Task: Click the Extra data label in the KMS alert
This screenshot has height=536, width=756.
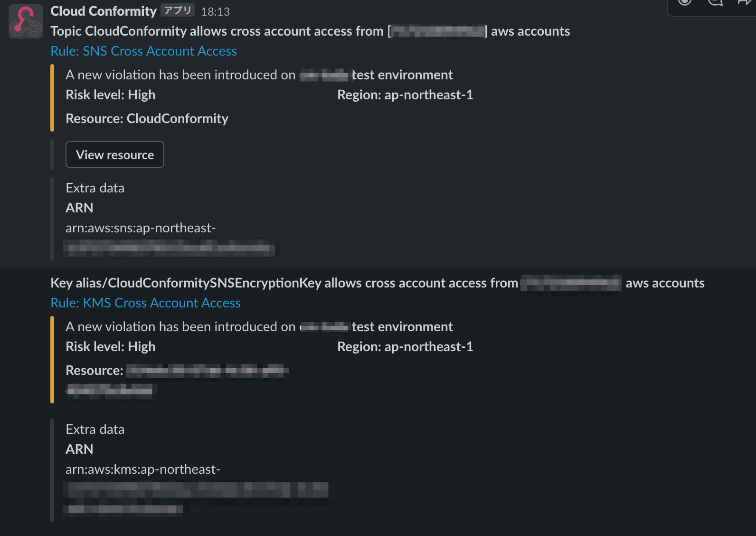Action: pyautogui.click(x=94, y=429)
